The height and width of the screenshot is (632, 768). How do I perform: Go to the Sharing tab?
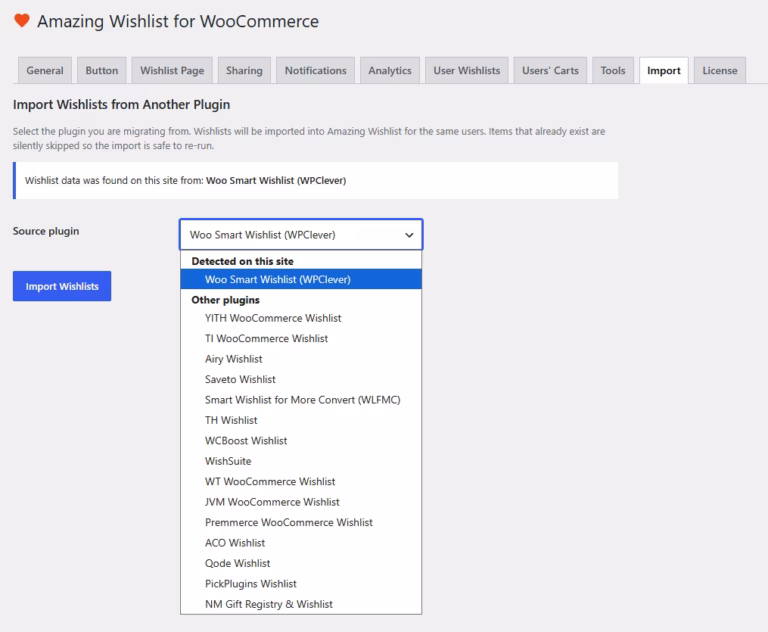[244, 71]
